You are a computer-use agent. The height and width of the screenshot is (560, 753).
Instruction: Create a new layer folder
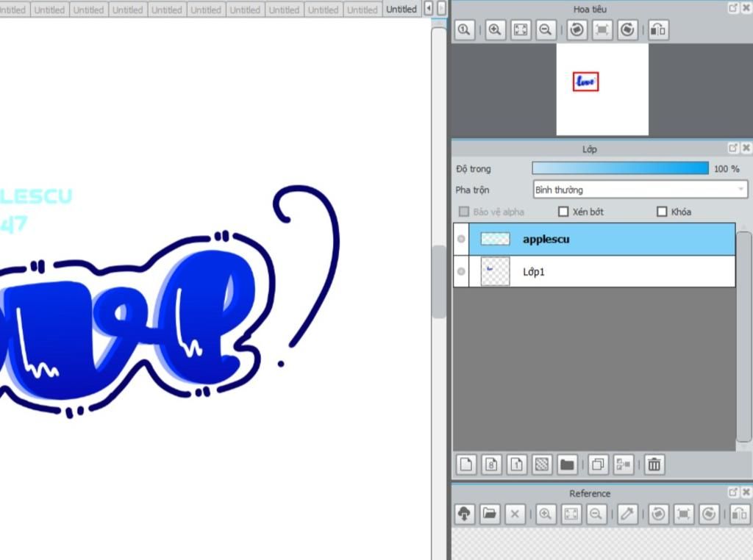click(x=567, y=464)
